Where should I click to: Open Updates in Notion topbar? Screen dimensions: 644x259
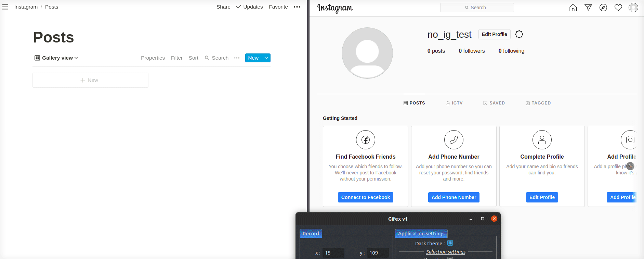(249, 7)
